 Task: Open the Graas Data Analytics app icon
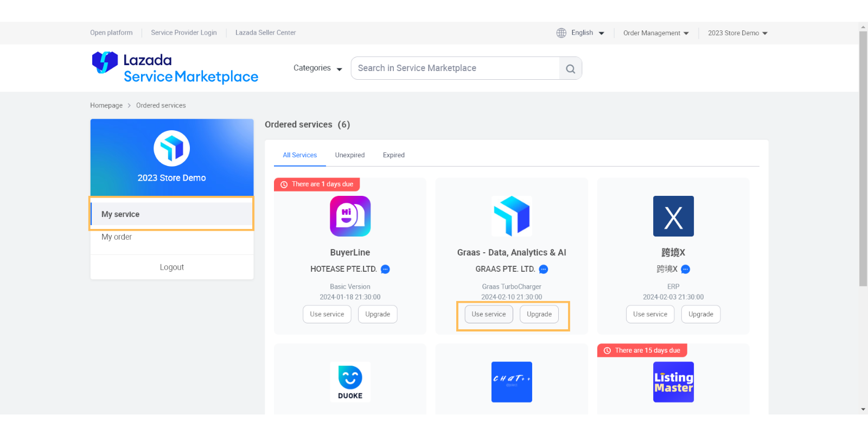512,216
